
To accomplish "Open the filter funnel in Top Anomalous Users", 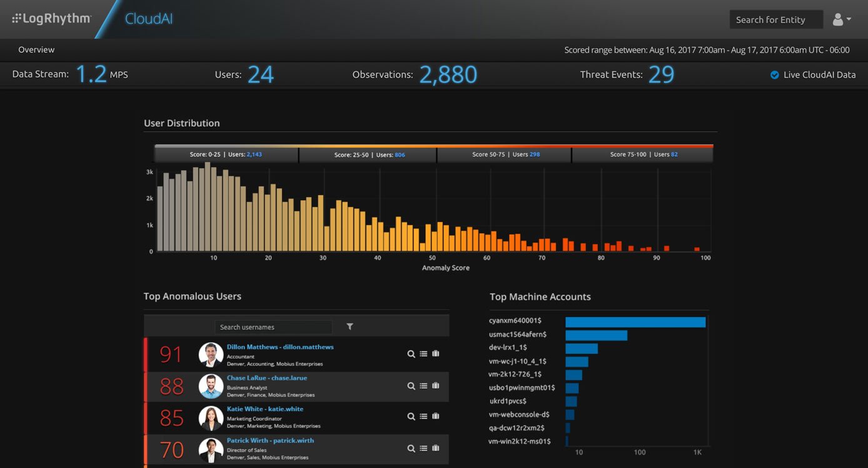I will pos(350,326).
